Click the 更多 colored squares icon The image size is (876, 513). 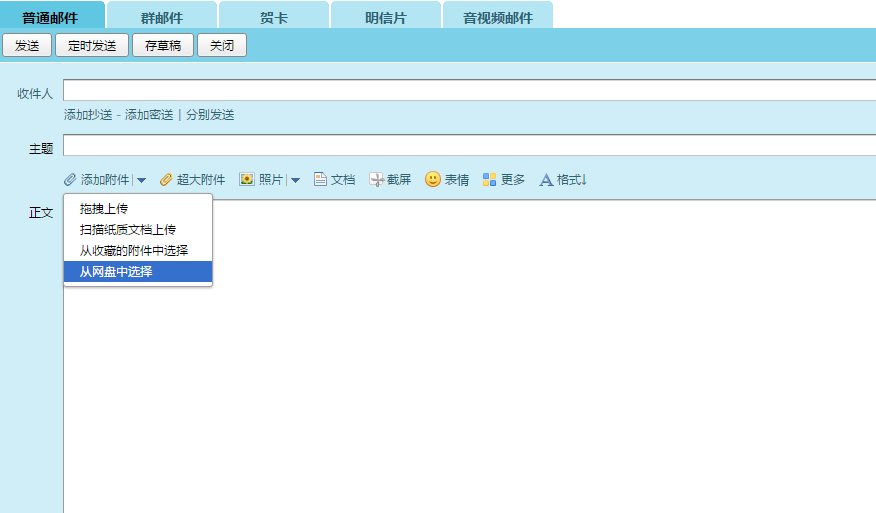pos(489,179)
